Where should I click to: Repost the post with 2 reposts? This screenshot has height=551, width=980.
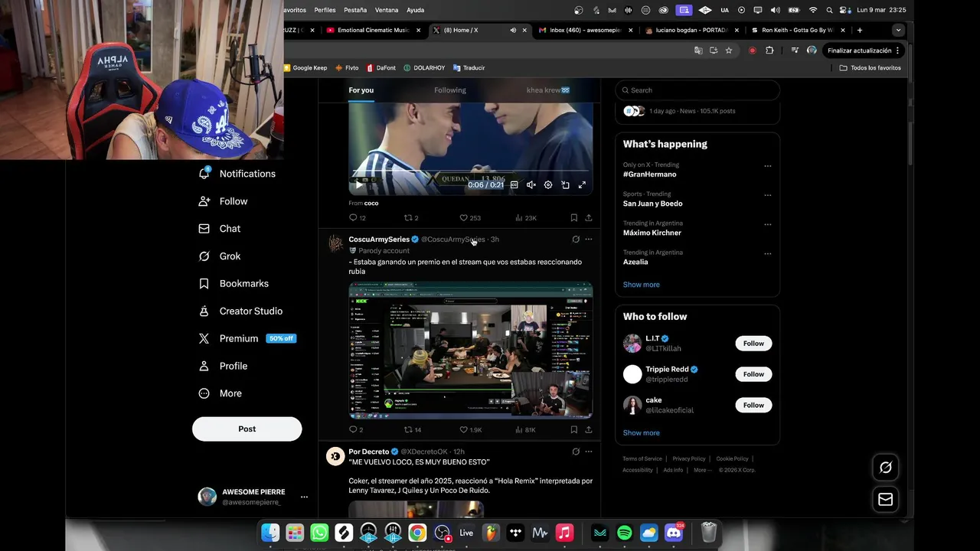click(x=411, y=218)
